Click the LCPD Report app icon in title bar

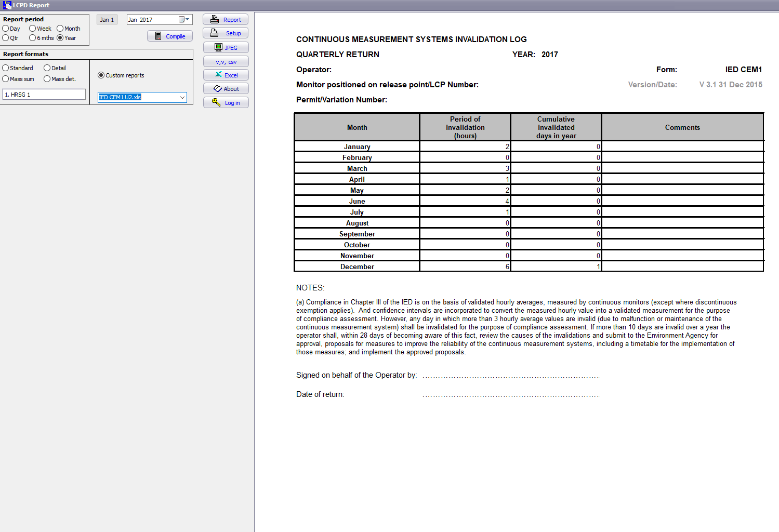[7, 5]
